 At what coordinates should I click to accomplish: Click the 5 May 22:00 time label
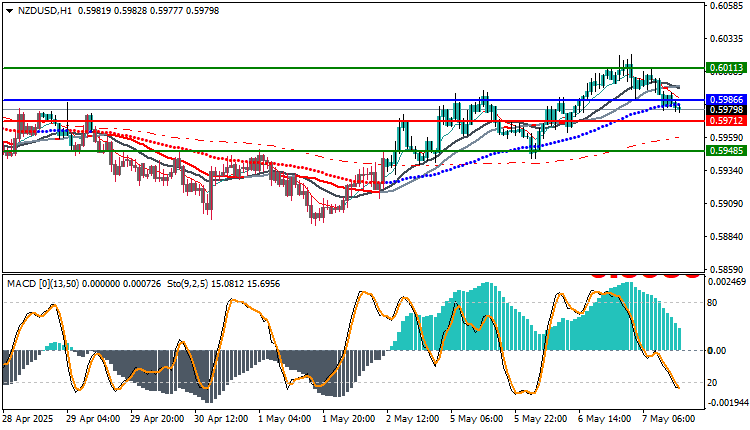tap(541, 419)
